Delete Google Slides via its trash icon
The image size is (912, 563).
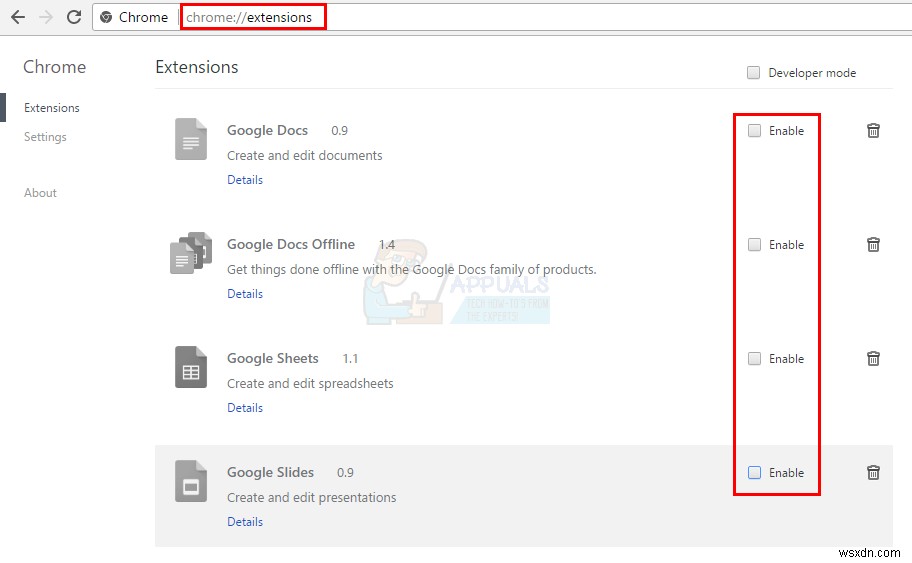pyautogui.click(x=873, y=472)
